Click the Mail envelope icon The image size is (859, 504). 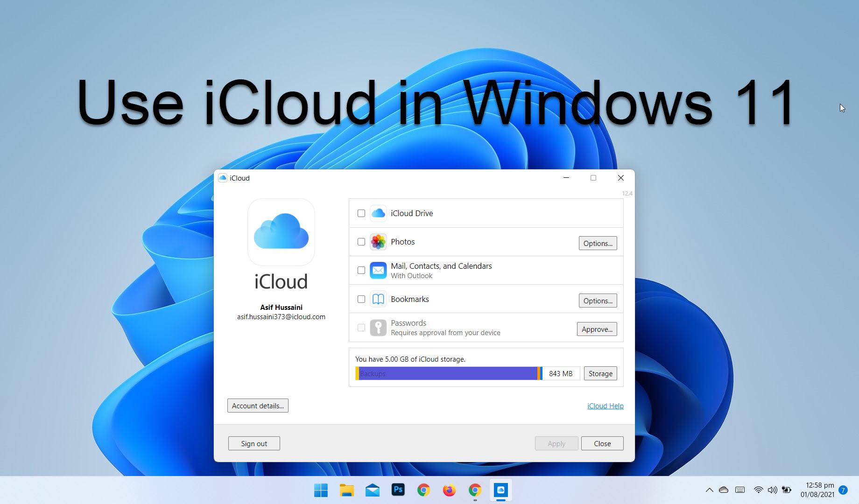[378, 270]
